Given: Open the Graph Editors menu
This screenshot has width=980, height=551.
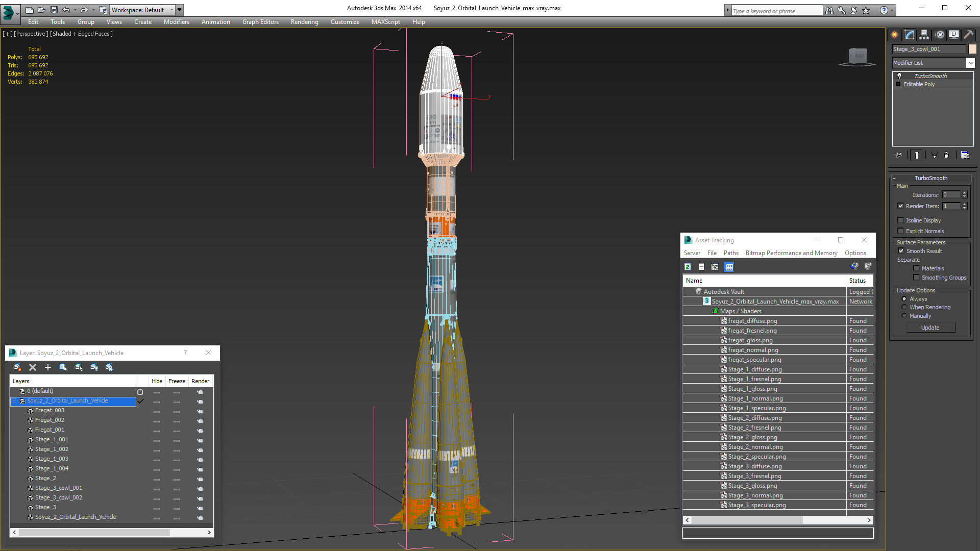Looking at the screenshot, I should [x=260, y=22].
